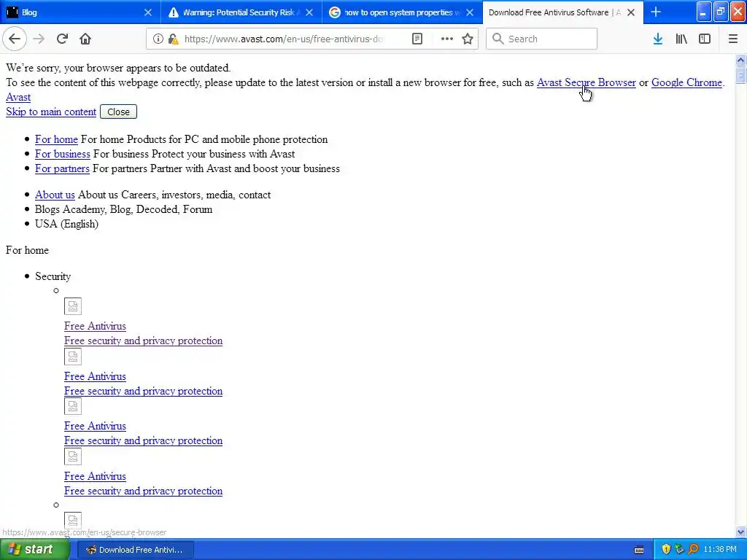Select Download Free Antivirus Software tab

[562, 12]
